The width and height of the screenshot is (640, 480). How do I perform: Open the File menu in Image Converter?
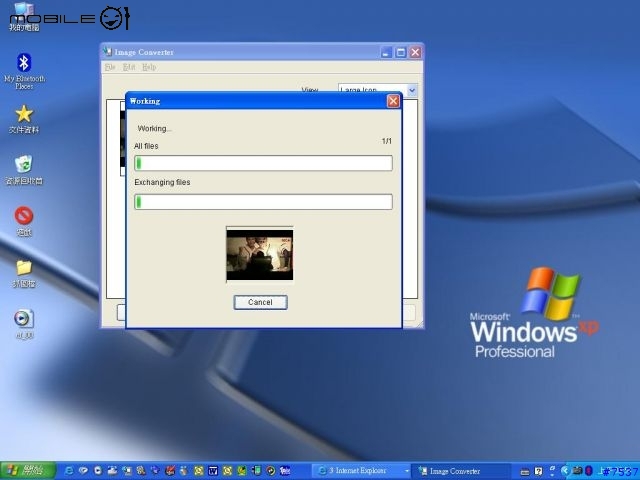pos(110,67)
